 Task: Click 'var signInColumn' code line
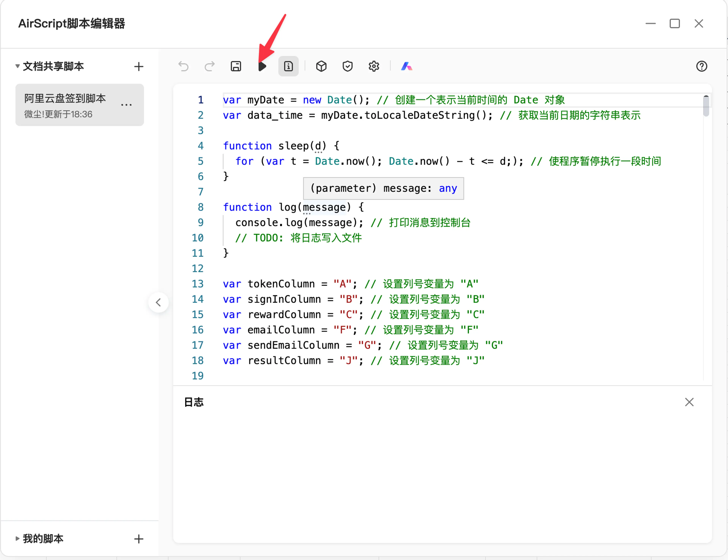[x=354, y=299]
